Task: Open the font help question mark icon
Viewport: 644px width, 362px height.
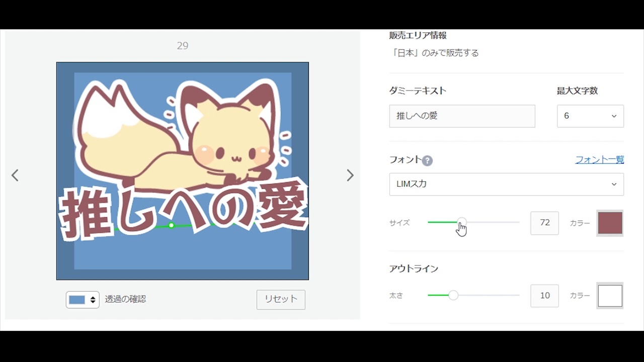Action: coord(427,160)
